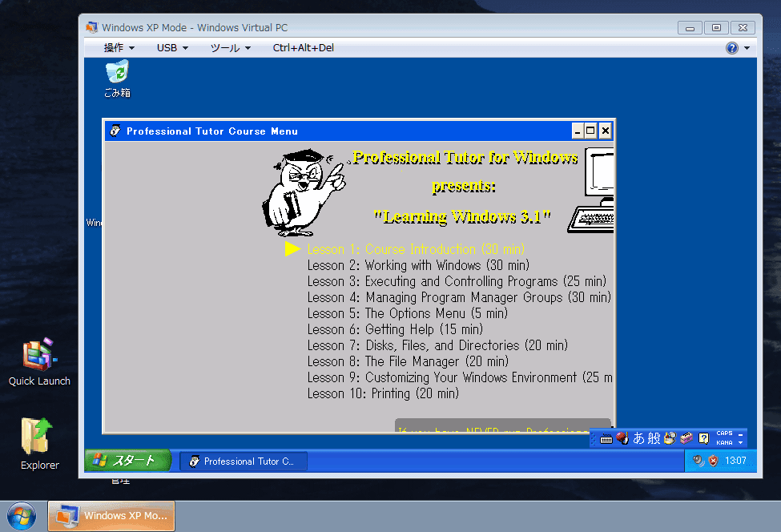
Task: Click the あ input mode indicator
Action: click(x=638, y=438)
